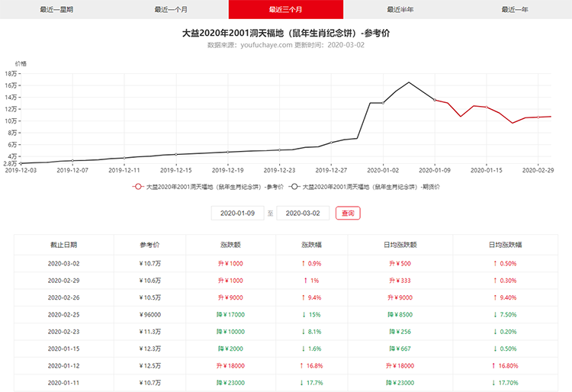Click the price cell ¥12.3万

point(150,349)
